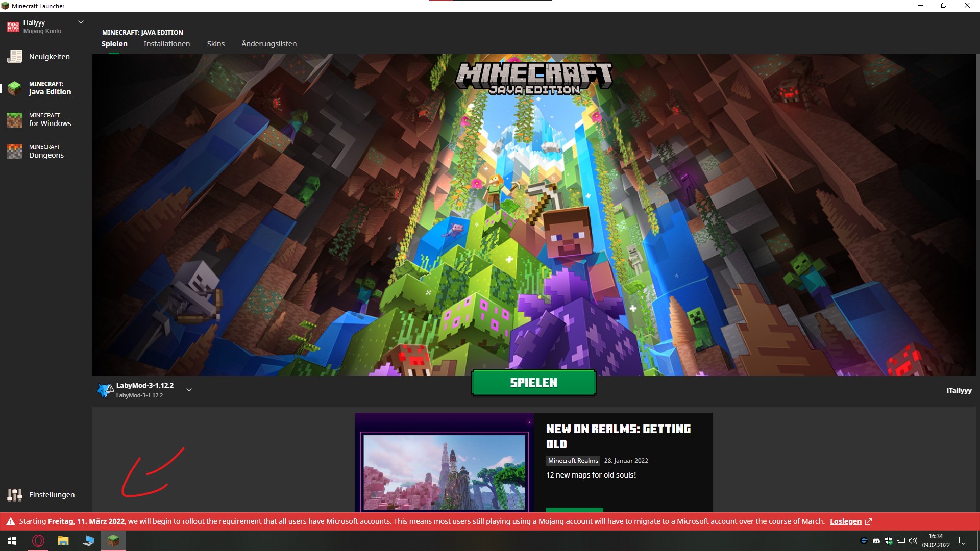The width and height of the screenshot is (980, 551).
Task: Open File Explorer from taskbar
Action: pyautogui.click(x=63, y=541)
